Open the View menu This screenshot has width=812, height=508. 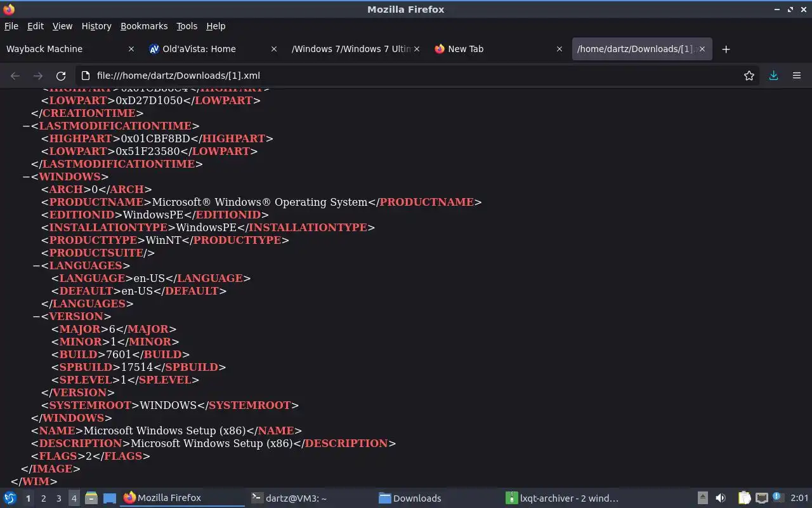[x=62, y=26]
